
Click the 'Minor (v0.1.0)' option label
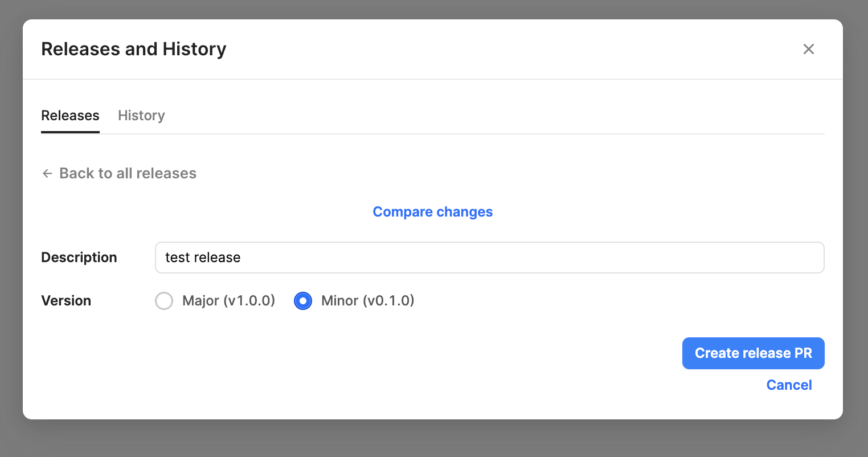(x=367, y=301)
